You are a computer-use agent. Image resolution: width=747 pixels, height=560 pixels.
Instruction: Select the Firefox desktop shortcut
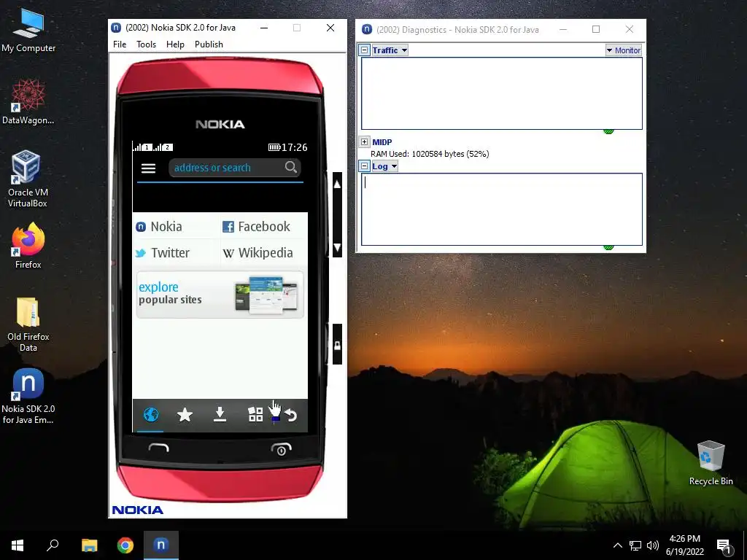tap(28, 246)
